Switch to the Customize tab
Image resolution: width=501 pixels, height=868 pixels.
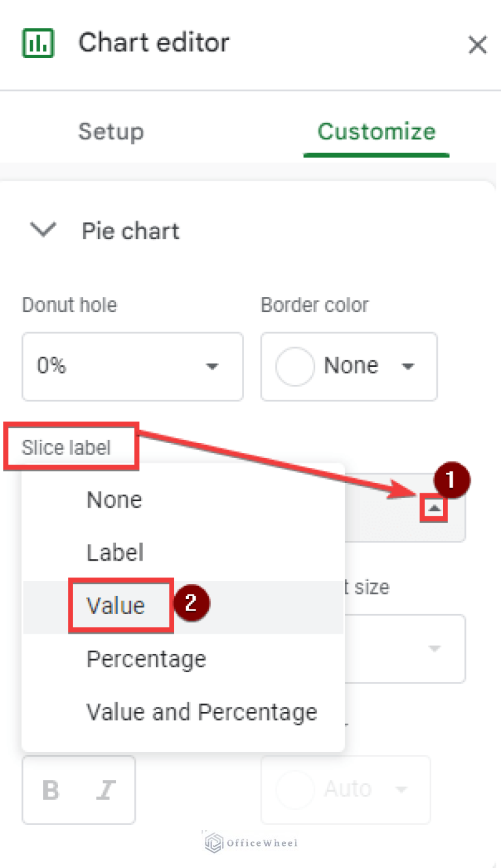pos(376,131)
